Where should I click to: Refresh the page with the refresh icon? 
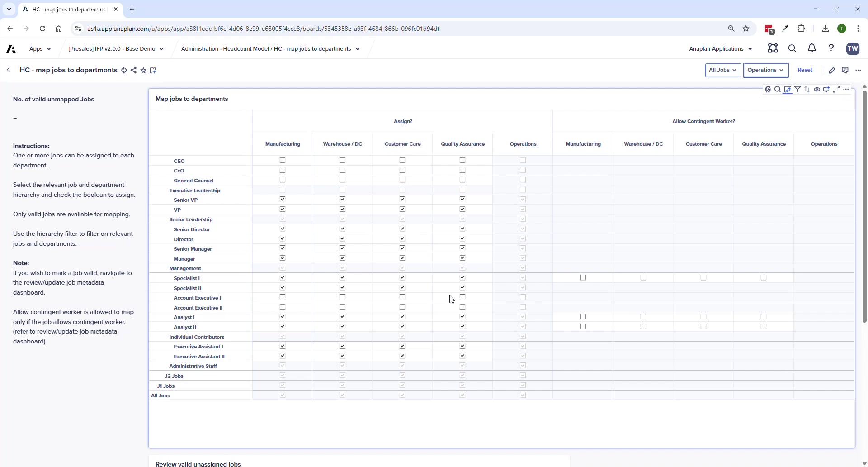(x=124, y=70)
